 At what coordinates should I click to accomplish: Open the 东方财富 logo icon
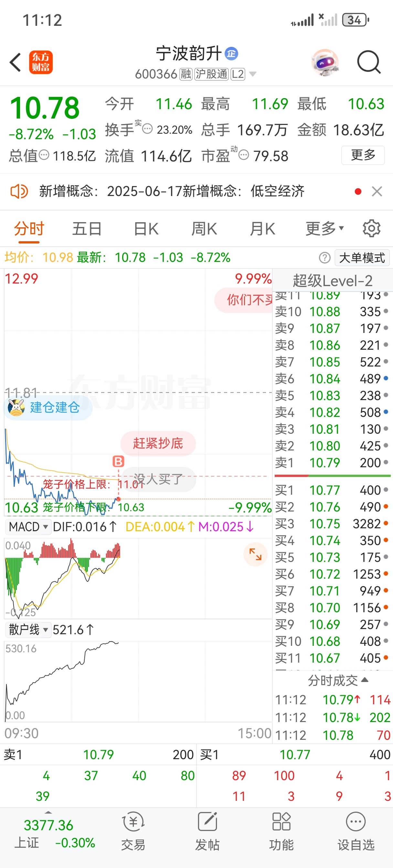(x=41, y=62)
